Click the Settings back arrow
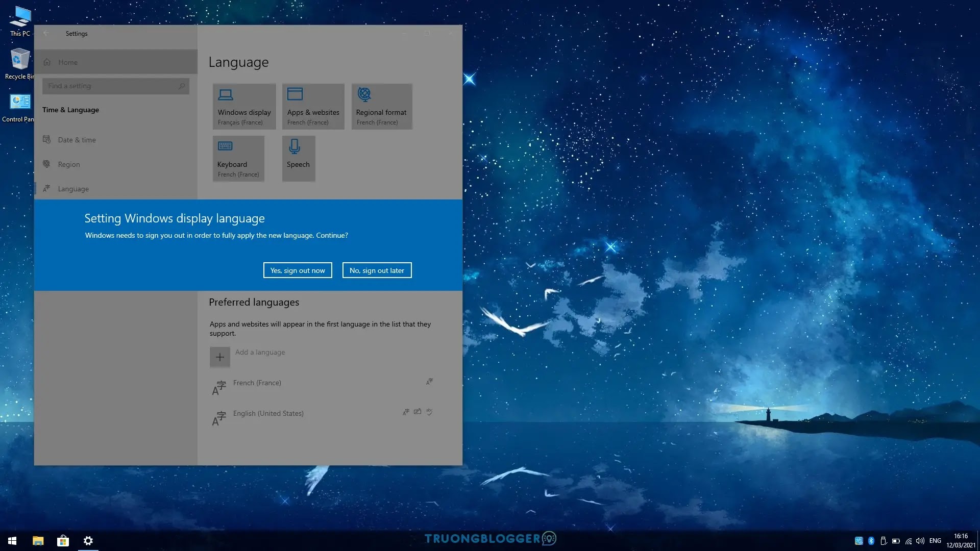Image resolution: width=980 pixels, height=551 pixels. (x=46, y=33)
